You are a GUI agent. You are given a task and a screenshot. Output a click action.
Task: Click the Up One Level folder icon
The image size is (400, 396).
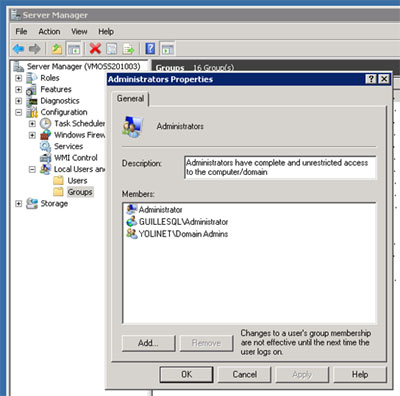pyautogui.click(x=57, y=49)
